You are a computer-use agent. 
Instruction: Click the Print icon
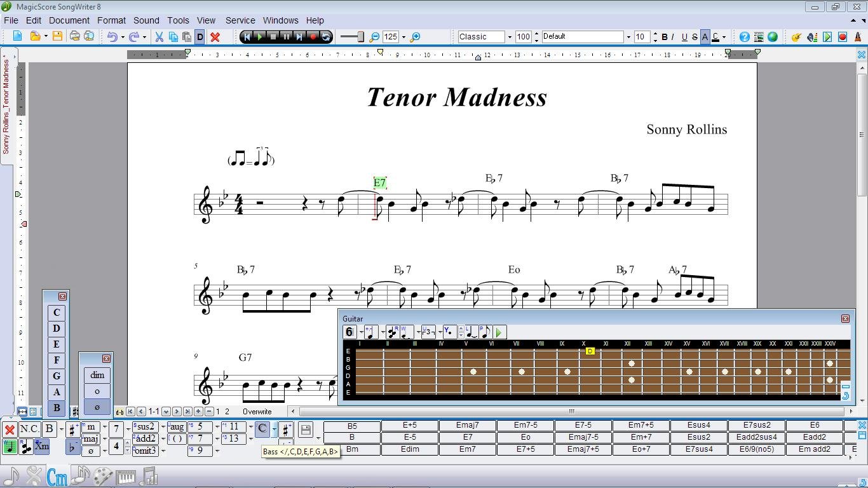pos(75,37)
